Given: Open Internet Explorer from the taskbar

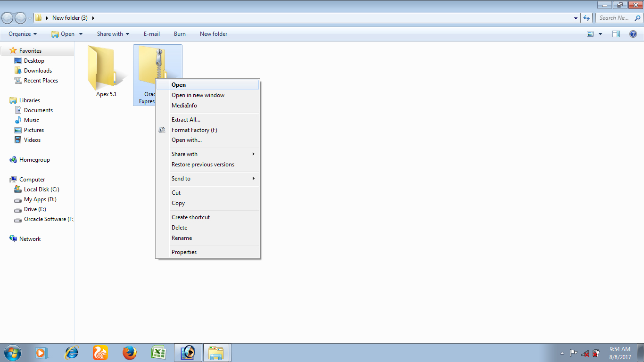Looking at the screenshot, I should coord(71,353).
